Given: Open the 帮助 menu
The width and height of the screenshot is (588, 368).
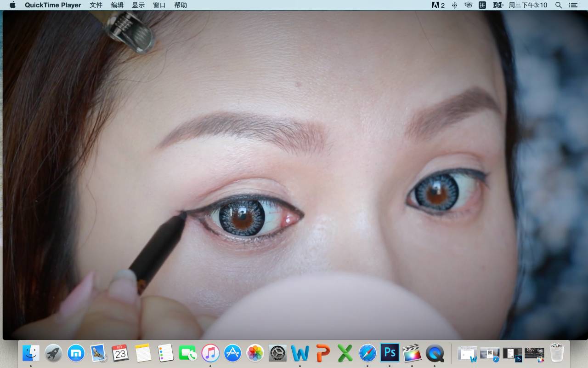Looking at the screenshot, I should click(x=181, y=5).
